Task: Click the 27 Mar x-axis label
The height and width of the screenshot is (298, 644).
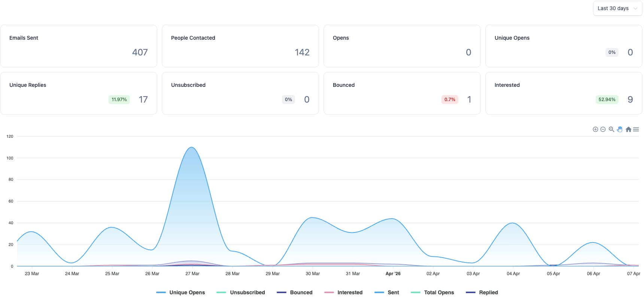Action: pyautogui.click(x=192, y=274)
